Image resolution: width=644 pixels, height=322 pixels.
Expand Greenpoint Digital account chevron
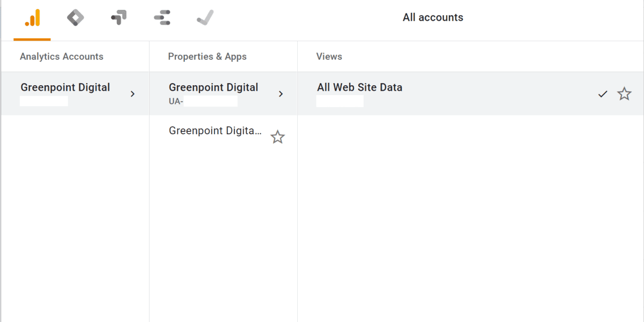[132, 94]
